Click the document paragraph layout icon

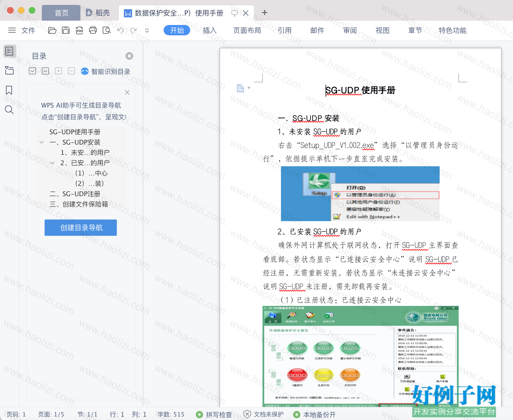(240, 88)
